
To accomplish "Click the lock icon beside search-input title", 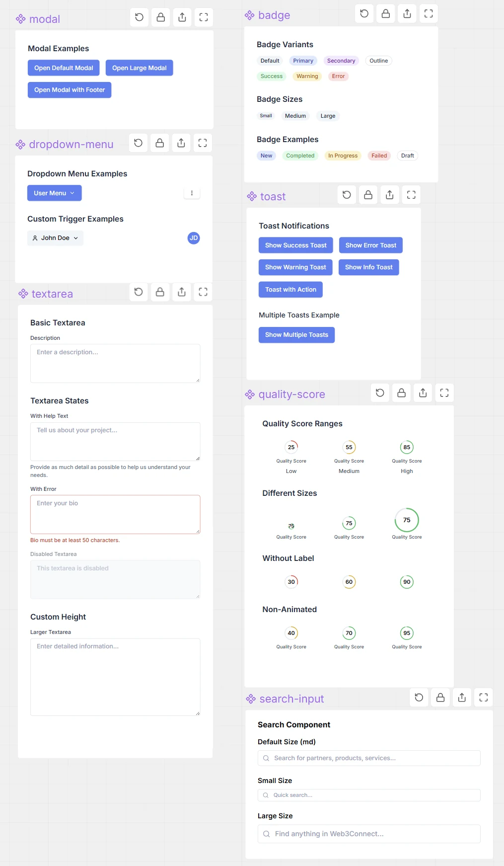I will pyautogui.click(x=440, y=698).
